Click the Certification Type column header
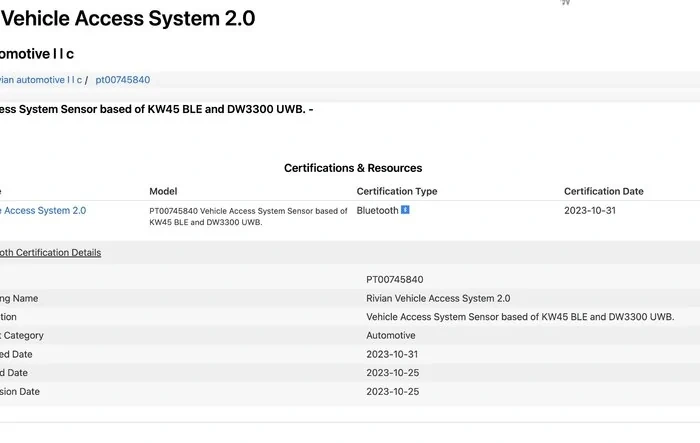Screen dimensions: 700x443 point(397,191)
